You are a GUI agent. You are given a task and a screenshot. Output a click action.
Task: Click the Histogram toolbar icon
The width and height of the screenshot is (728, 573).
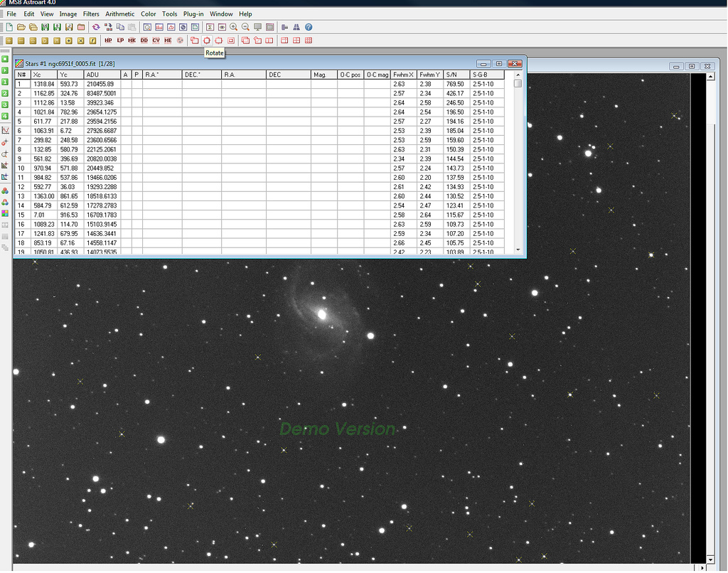coord(159,28)
